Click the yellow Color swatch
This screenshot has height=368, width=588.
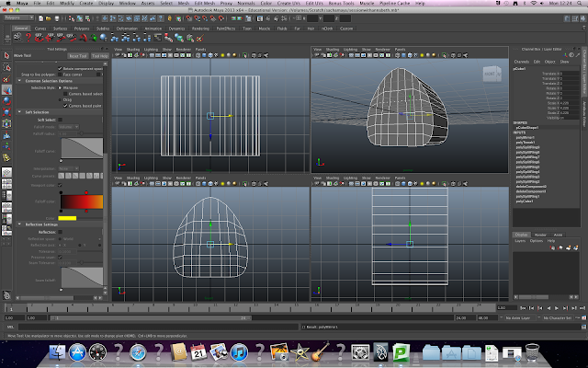tap(67, 218)
